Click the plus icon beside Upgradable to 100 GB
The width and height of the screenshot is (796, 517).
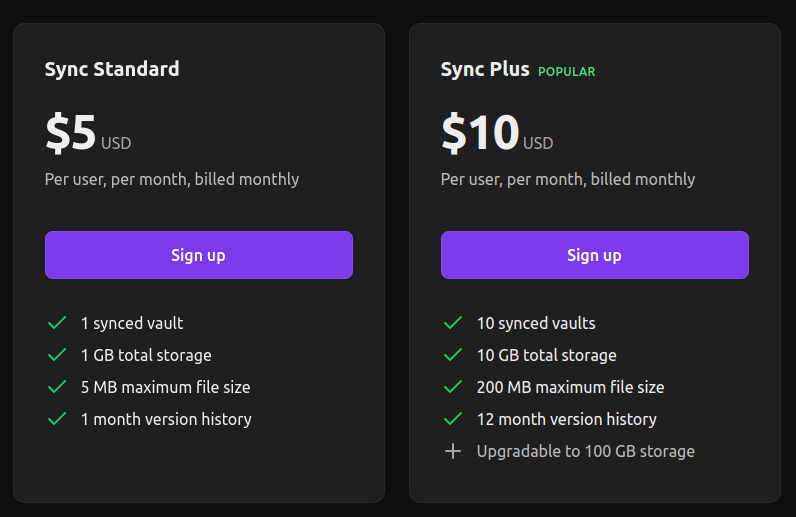tap(453, 451)
